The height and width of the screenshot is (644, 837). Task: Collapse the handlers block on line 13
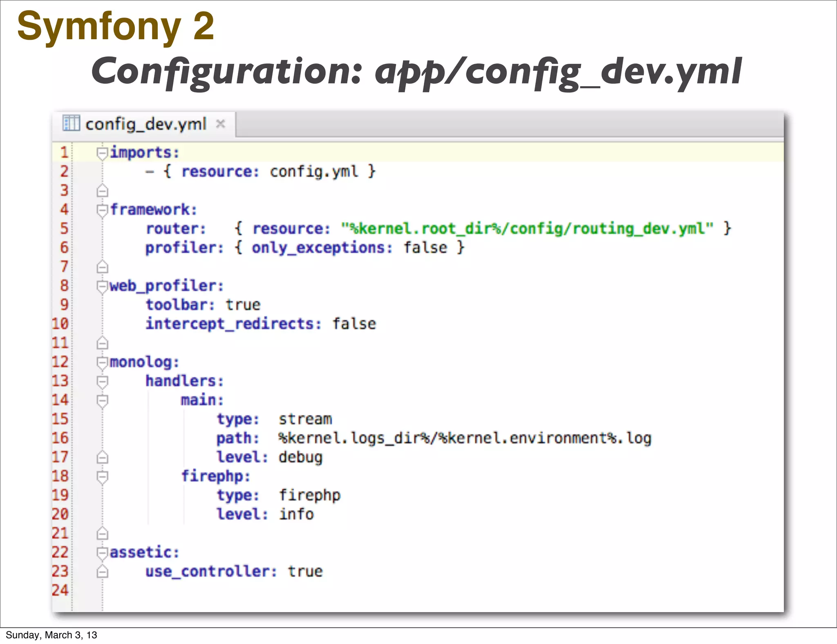coord(102,382)
